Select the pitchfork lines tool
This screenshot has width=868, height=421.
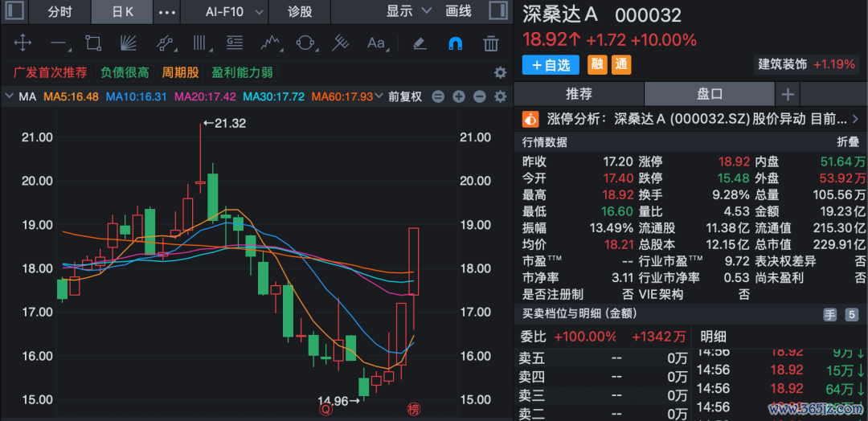pos(341,43)
